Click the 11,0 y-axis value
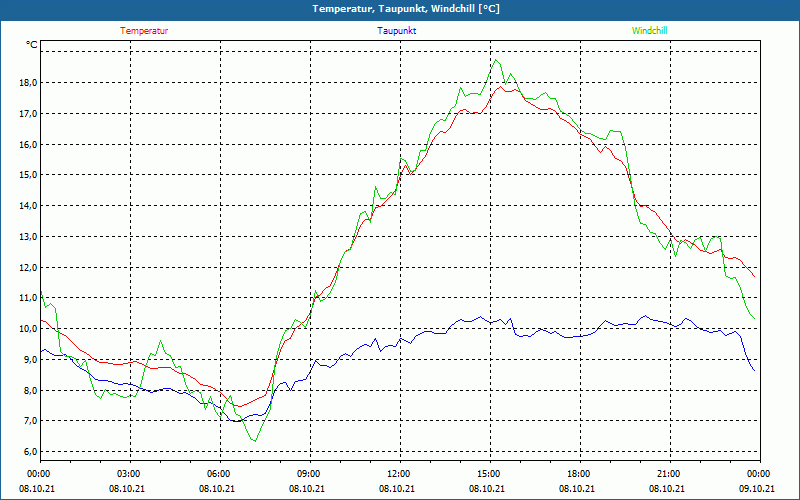This screenshot has height=500, width=800. click(x=29, y=297)
